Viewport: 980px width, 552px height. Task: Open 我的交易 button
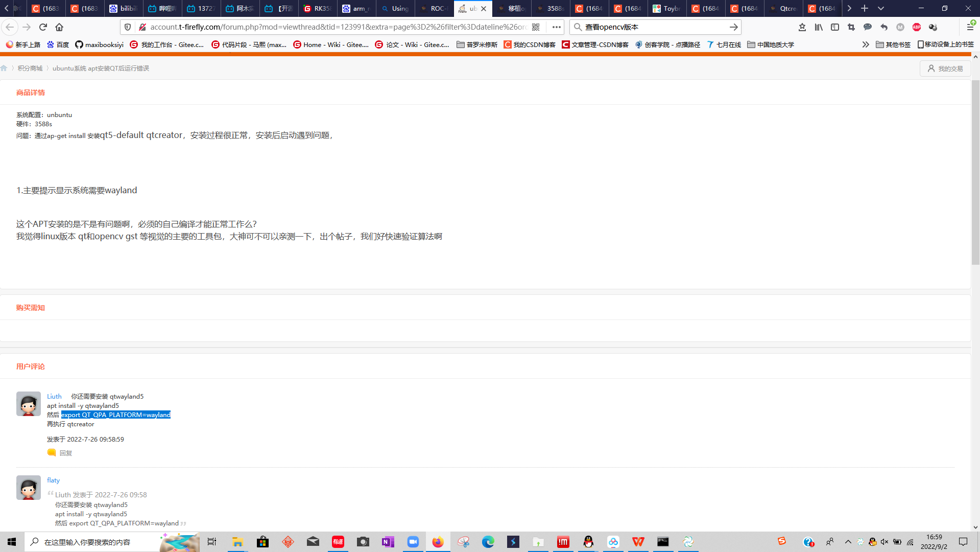(945, 68)
